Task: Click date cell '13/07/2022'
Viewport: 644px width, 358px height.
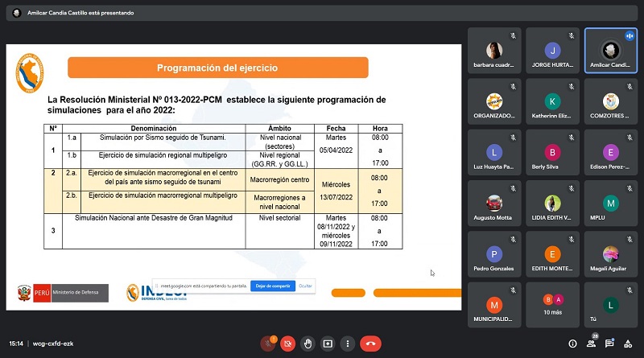Action: pyautogui.click(x=336, y=197)
